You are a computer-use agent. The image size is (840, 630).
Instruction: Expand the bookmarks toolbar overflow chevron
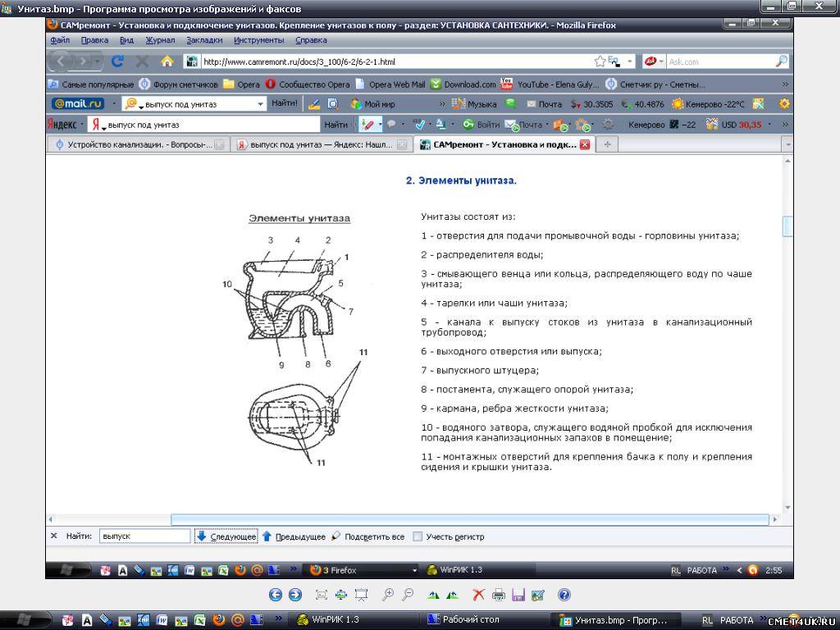tap(785, 84)
